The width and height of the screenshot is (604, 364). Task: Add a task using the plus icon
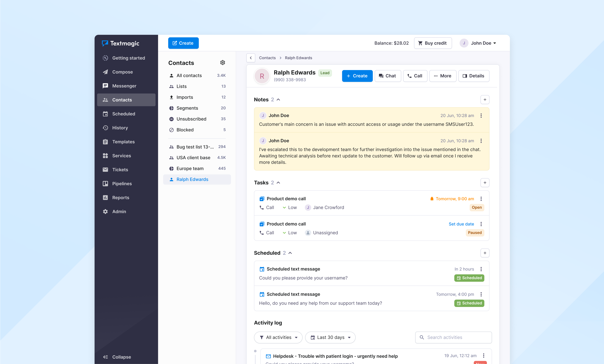(x=485, y=183)
